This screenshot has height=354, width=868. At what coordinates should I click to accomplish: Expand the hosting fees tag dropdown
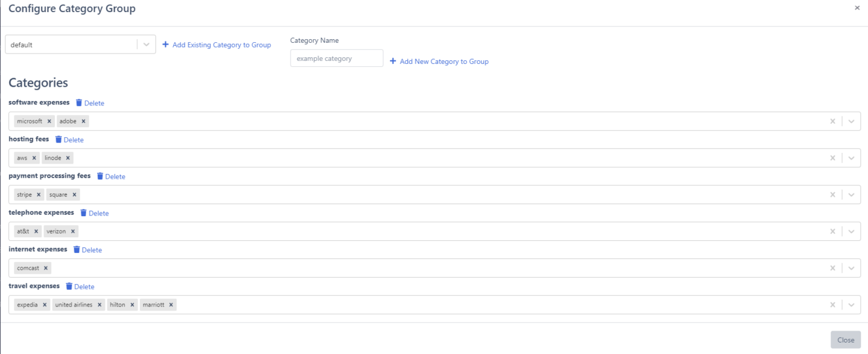[851, 158]
